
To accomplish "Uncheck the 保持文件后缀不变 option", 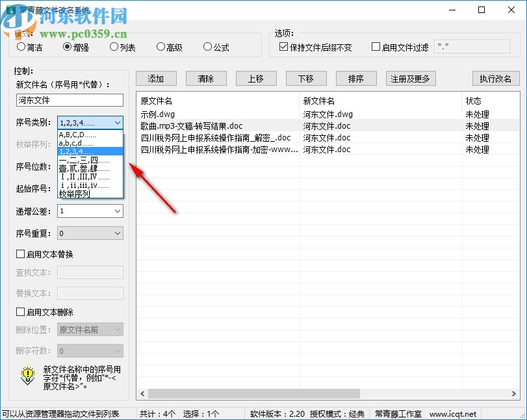I will 284,46.
